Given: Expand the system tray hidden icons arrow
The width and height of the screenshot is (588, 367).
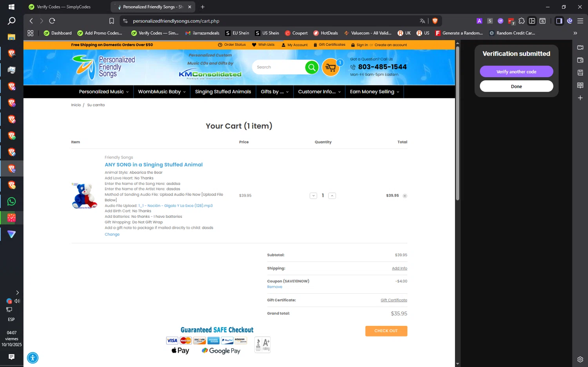Looking at the screenshot, I should (x=17, y=293).
